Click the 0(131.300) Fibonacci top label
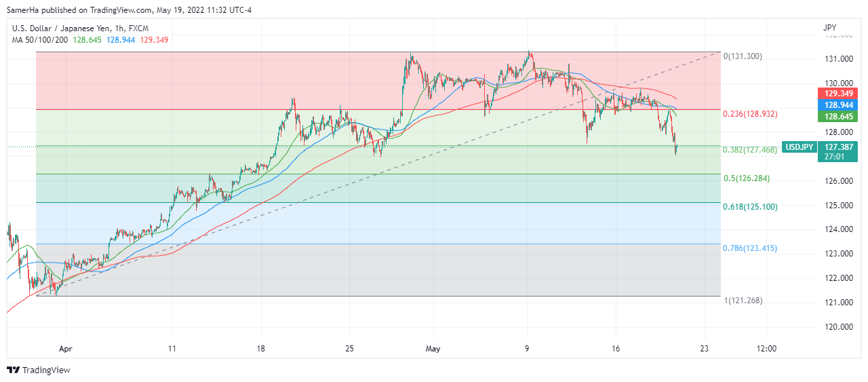Viewport: 868px width, 382px height. 743,56
